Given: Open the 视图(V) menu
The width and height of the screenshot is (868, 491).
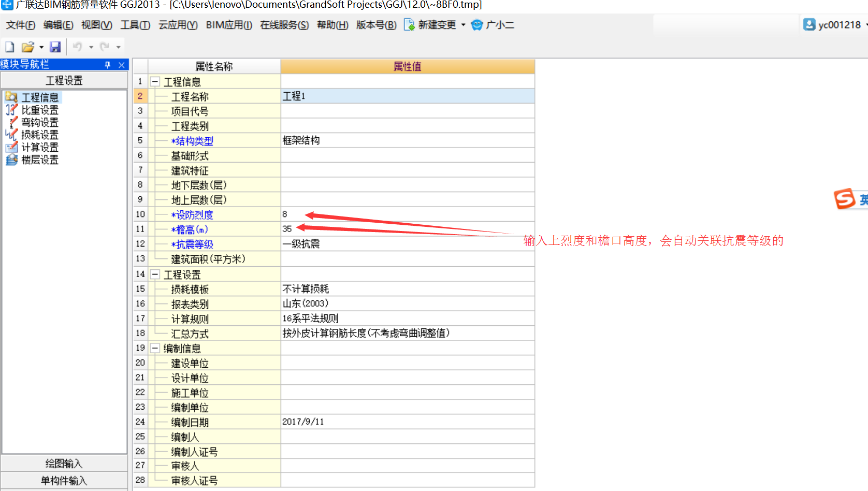Looking at the screenshot, I should tap(97, 25).
